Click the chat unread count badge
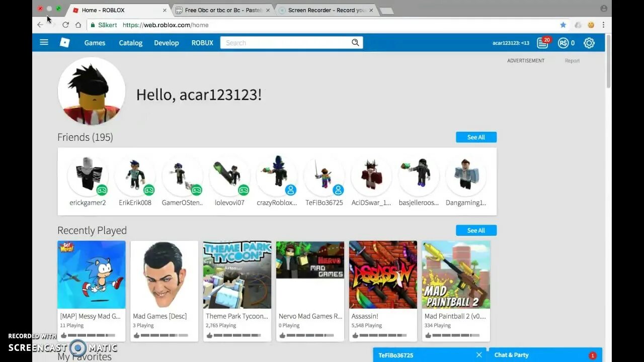This screenshot has height=362, width=644. click(x=592, y=355)
